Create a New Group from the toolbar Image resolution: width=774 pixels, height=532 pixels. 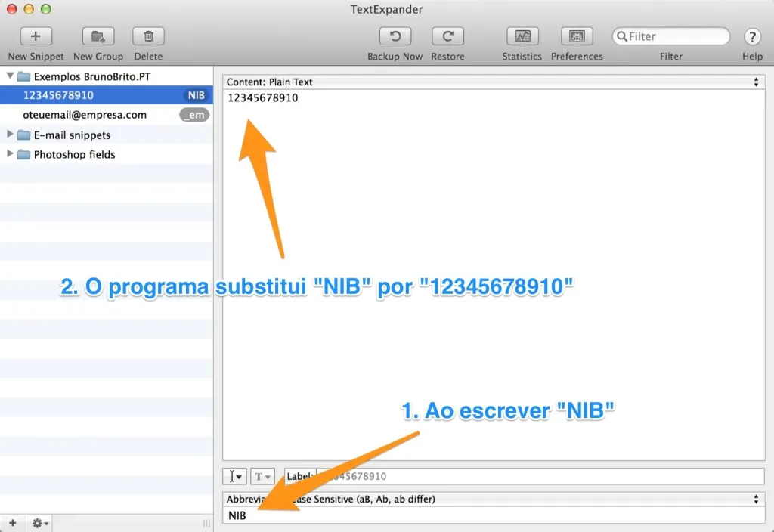(98, 36)
